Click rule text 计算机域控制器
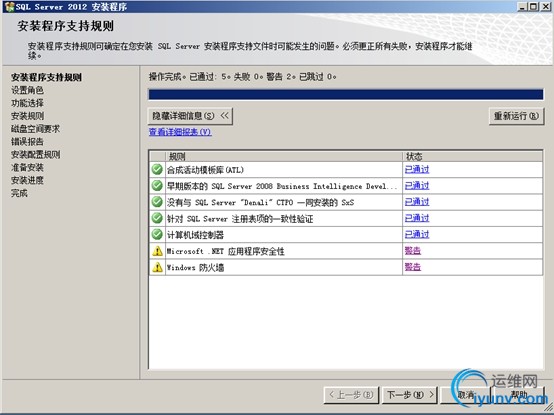Viewport: 554px width, 415px height. tap(195, 235)
